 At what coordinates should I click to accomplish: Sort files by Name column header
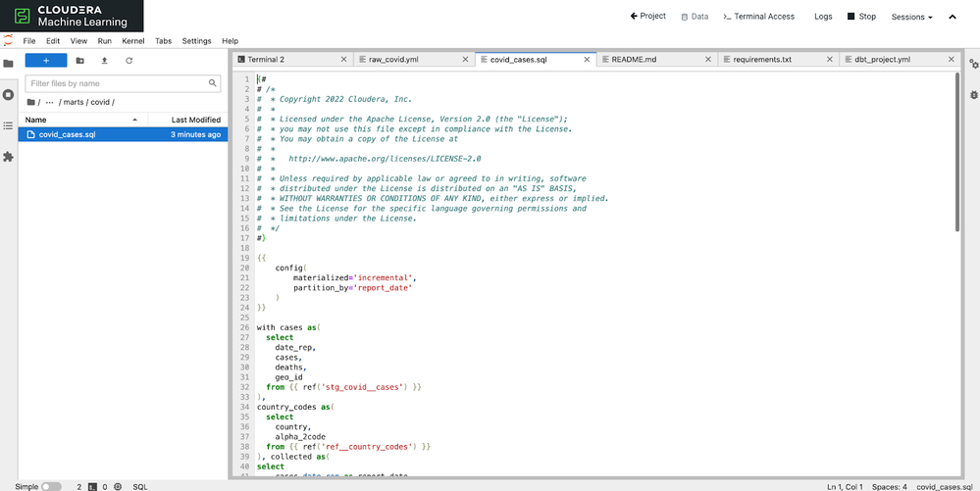[x=36, y=120]
